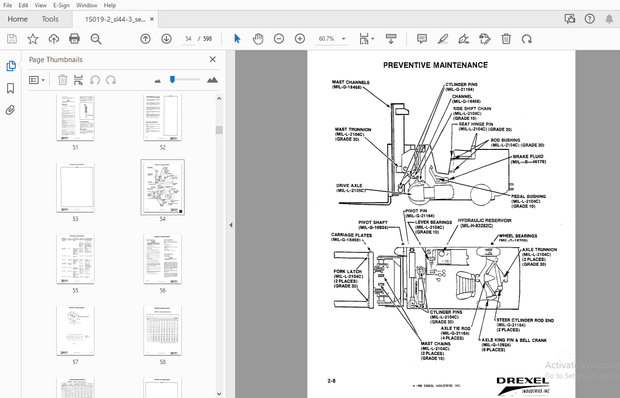This screenshot has height=398, width=620.
Task: Click the Add comment speech bubble icon
Action: pos(422,39)
